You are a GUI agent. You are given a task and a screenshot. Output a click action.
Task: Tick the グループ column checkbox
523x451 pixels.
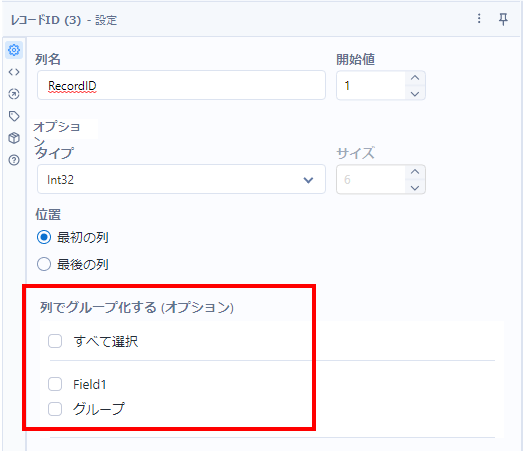(x=55, y=409)
